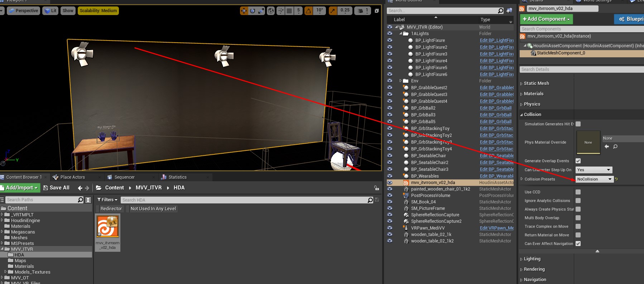Open the Statistics tab
The height and width of the screenshot is (284, 644).
click(177, 177)
